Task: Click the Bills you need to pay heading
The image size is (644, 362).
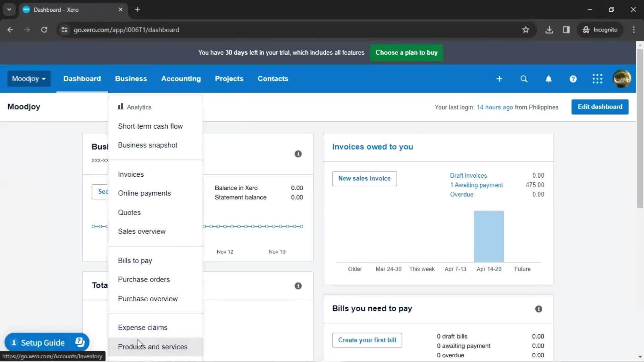Action: [x=372, y=309]
